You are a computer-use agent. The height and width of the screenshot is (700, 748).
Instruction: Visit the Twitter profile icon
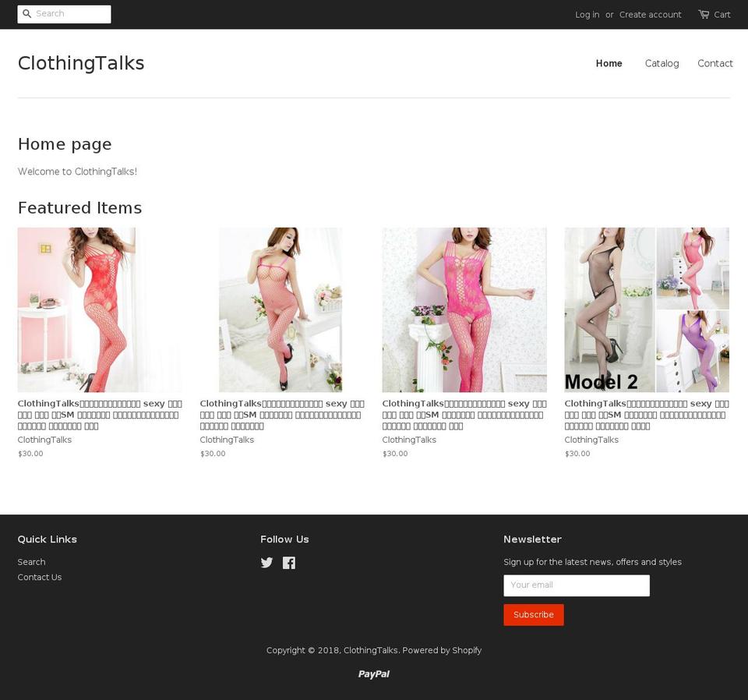266,563
